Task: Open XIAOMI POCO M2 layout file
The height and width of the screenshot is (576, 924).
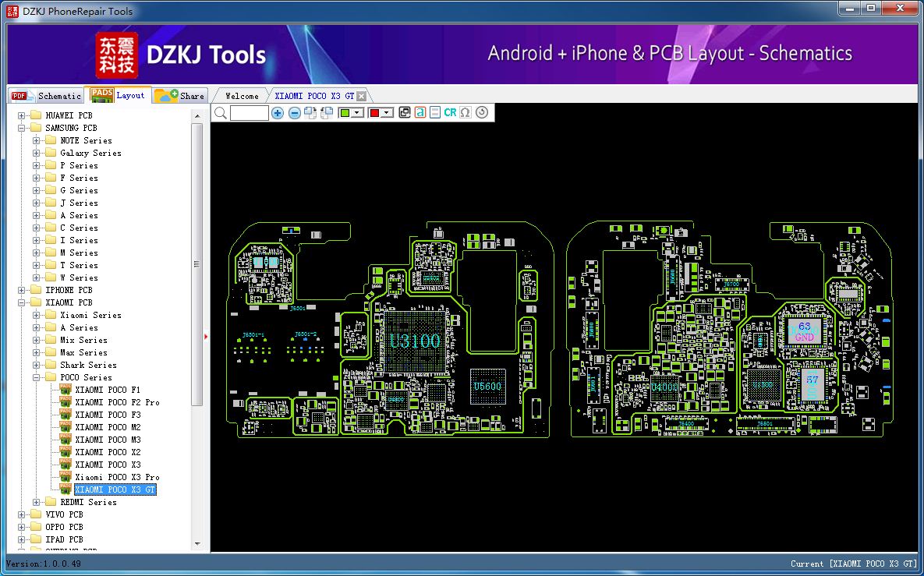Action: 108,427
